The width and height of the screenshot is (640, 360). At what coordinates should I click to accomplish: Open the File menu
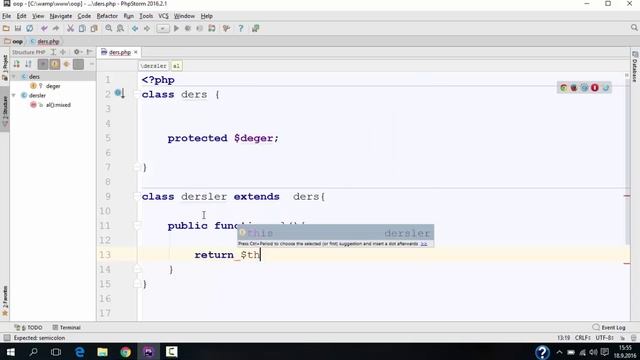point(7,16)
